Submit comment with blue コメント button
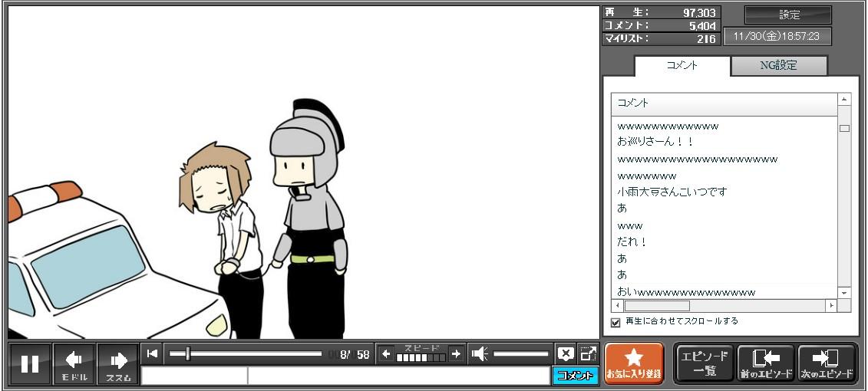 click(x=574, y=376)
